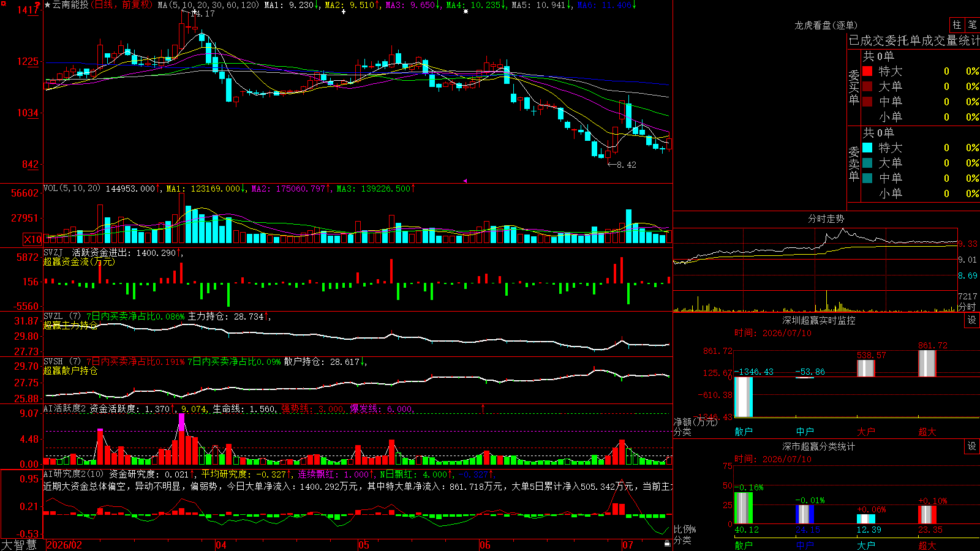Image resolution: width=980 pixels, height=551 pixels.
Task: Click the (日线, 前复权) period label
Action: (121, 5)
